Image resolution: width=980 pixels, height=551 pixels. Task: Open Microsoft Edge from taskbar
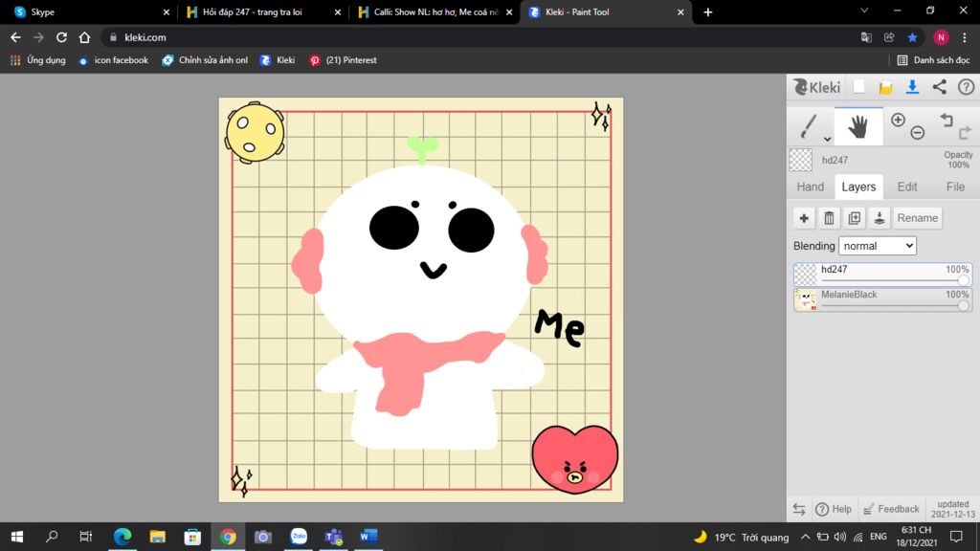(x=122, y=537)
